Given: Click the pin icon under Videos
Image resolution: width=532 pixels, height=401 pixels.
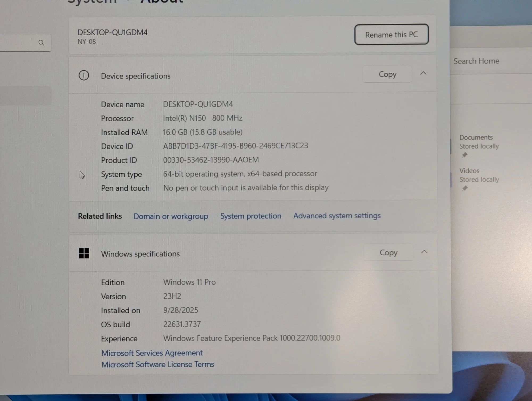Looking at the screenshot, I should [465, 188].
